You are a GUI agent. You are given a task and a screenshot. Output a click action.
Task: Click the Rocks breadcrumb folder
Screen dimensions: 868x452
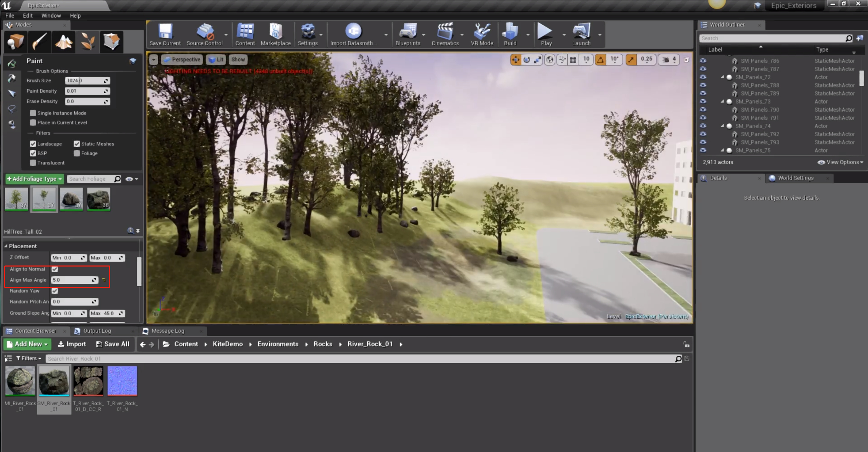tap(323, 344)
